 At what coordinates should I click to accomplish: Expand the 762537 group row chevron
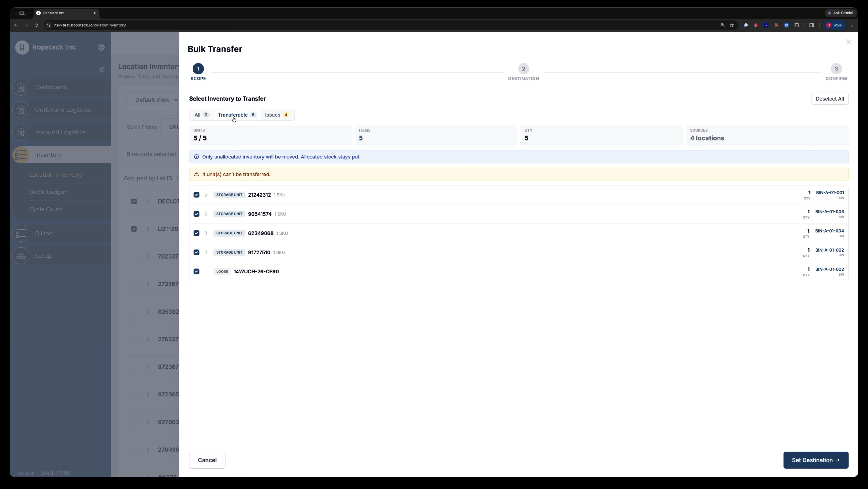click(x=148, y=257)
